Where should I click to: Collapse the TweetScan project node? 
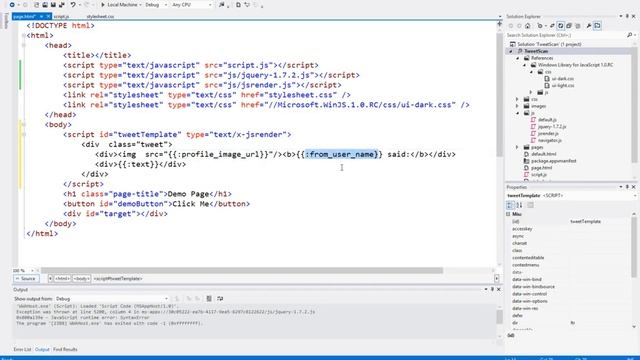(x=511, y=51)
